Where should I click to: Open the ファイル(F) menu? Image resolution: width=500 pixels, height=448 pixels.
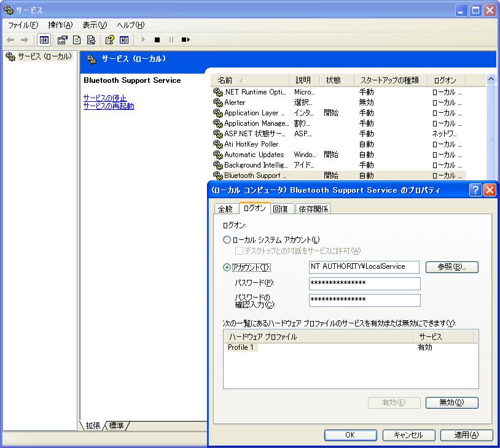[x=23, y=25]
